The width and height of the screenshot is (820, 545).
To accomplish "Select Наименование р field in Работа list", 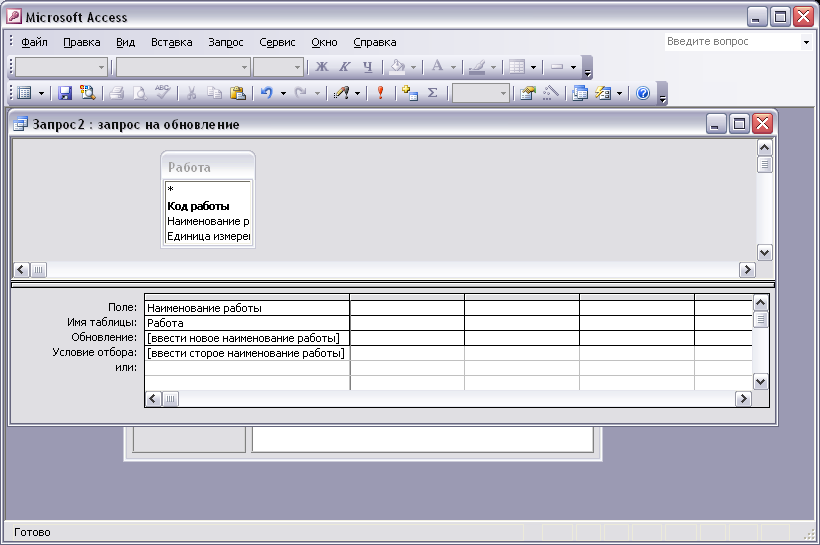I will coord(208,221).
